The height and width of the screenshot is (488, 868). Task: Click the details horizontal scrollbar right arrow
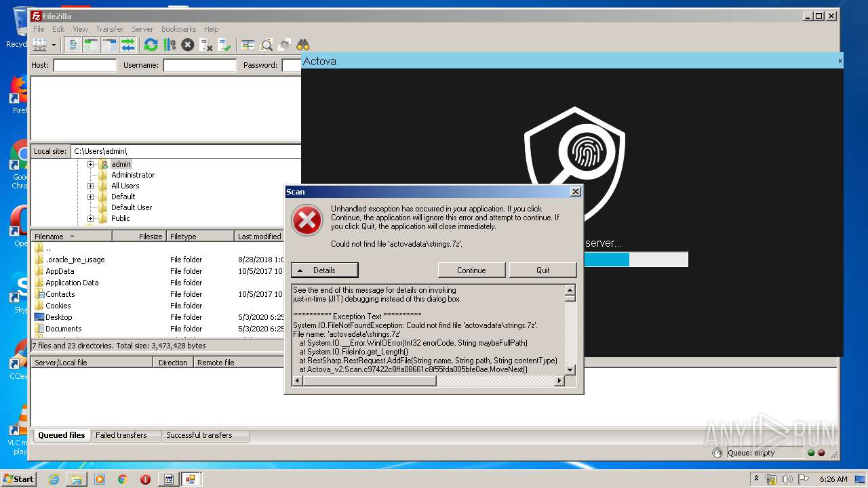click(559, 380)
